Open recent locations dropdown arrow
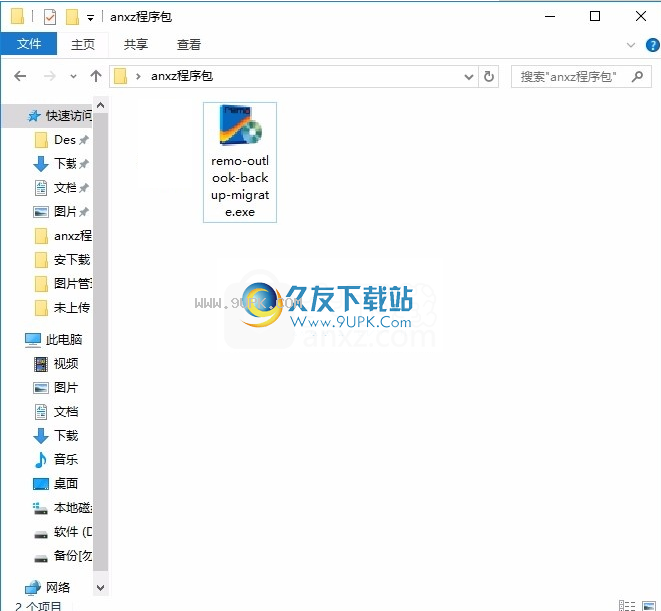The image size is (661, 611). click(x=73, y=77)
